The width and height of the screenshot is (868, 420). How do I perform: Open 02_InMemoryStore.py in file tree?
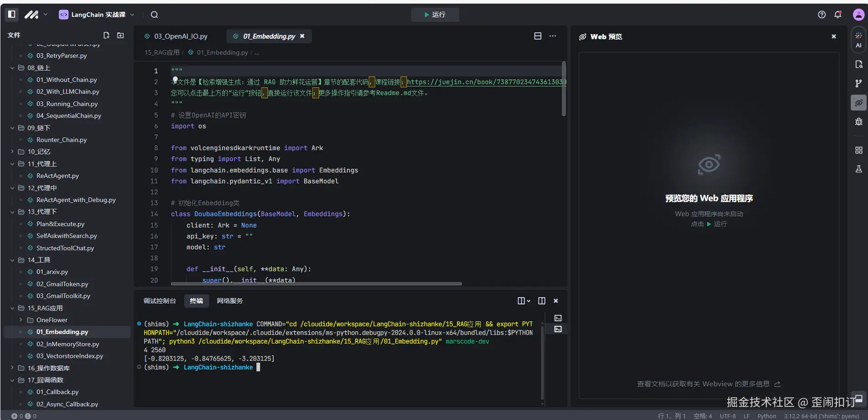pyautogui.click(x=67, y=344)
